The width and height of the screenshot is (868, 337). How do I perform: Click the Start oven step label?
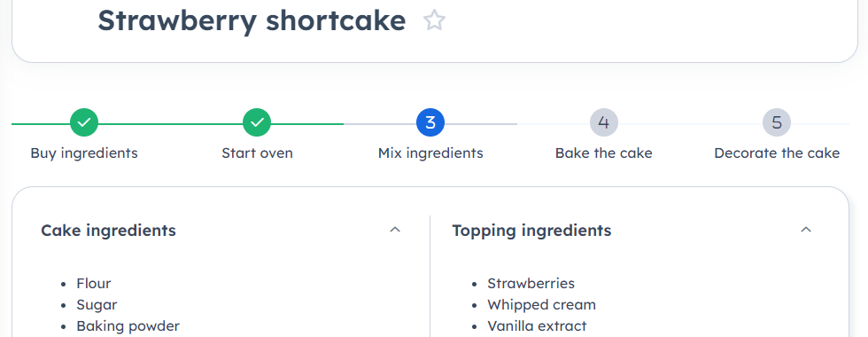tap(257, 153)
